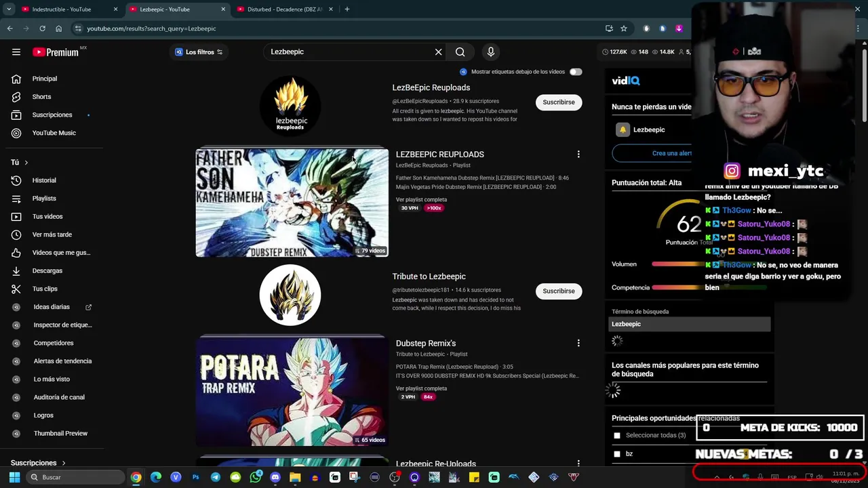Image resolution: width=868 pixels, height=488 pixels.
Task: Expand the Tú section chevron
Action: click(x=26, y=163)
